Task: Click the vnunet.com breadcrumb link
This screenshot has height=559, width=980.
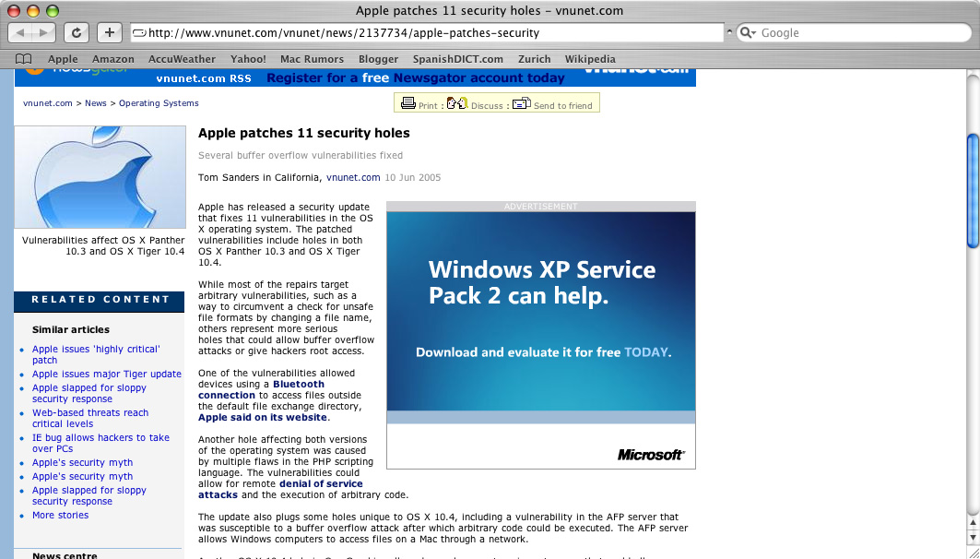Action: click(48, 103)
